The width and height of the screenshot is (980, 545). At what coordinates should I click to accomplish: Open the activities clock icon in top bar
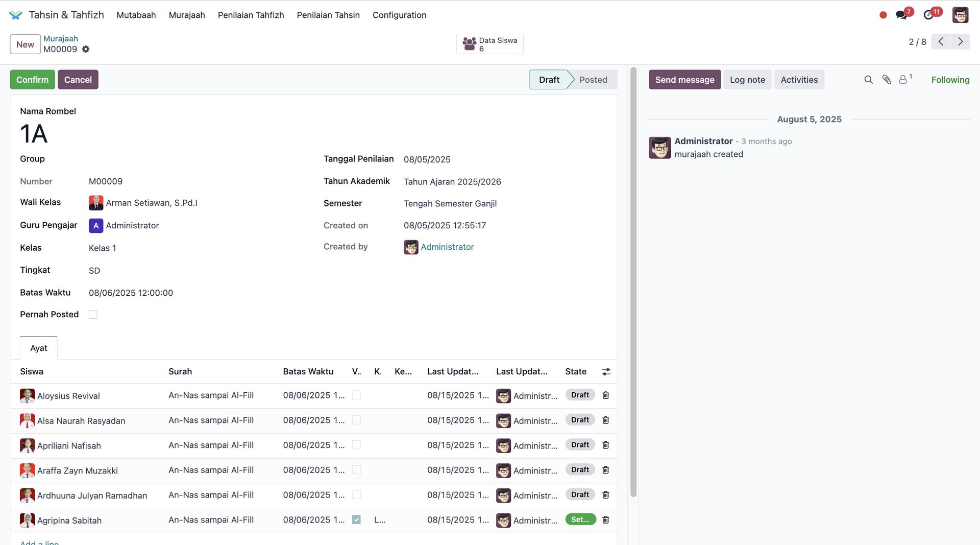pyautogui.click(x=928, y=15)
